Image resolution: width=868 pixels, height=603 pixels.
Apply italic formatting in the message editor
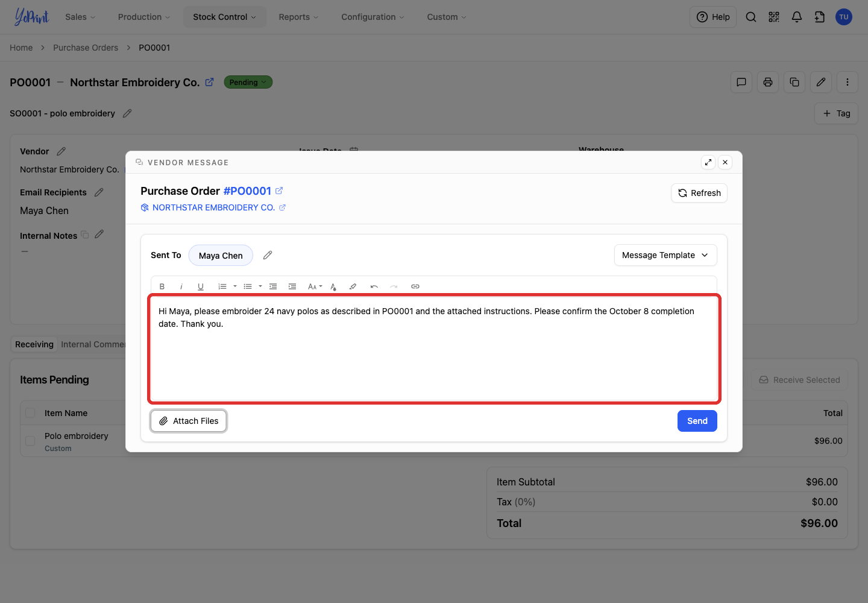(181, 286)
